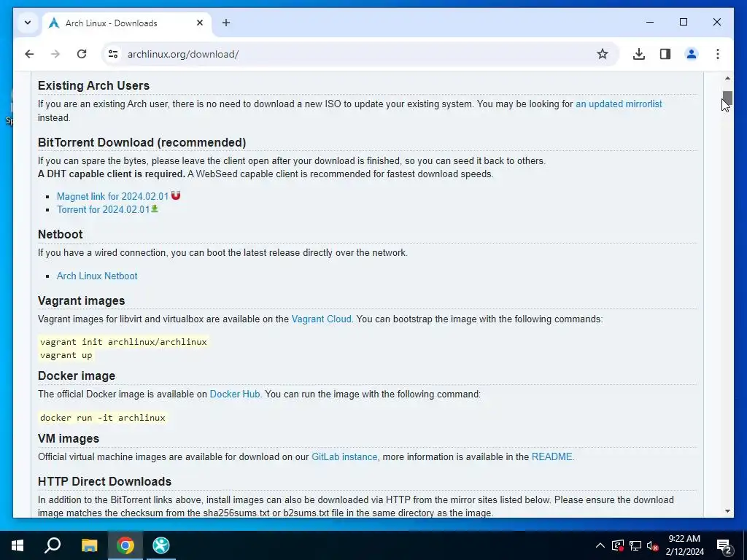Open Magnet link for 2024.02.01
747x560 pixels.
click(x=112, y=196)
